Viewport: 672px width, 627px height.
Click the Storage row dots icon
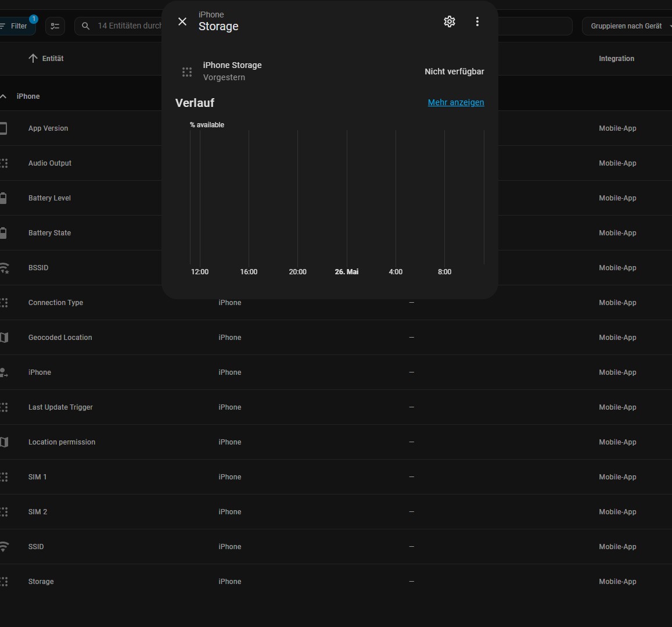(x=4, y=581)
